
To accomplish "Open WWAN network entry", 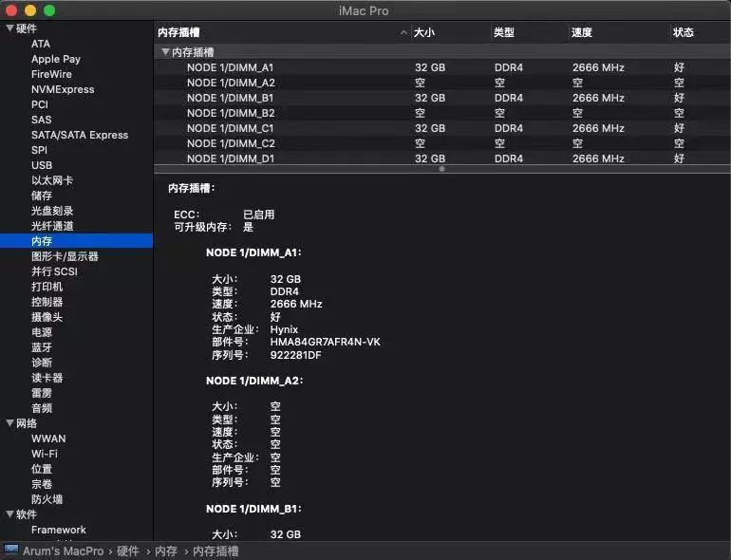I will (x=48, y=439).
